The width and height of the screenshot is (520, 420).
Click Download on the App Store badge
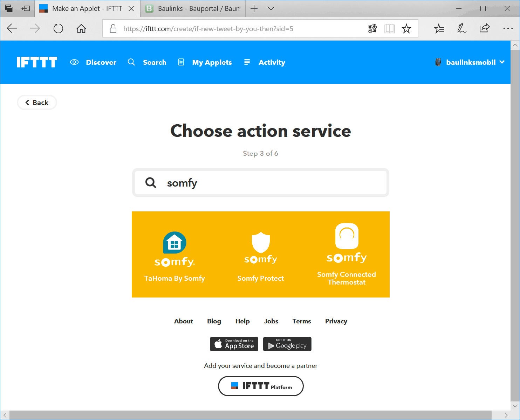(234, 344)
